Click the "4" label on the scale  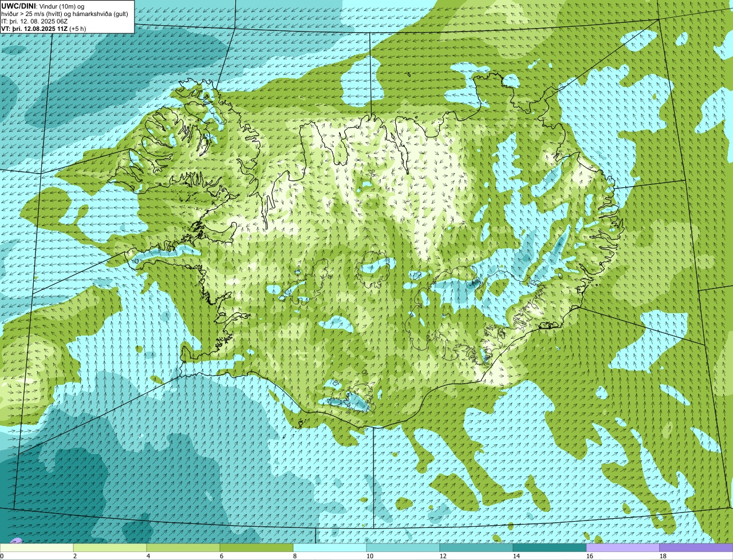coord(148,556)
